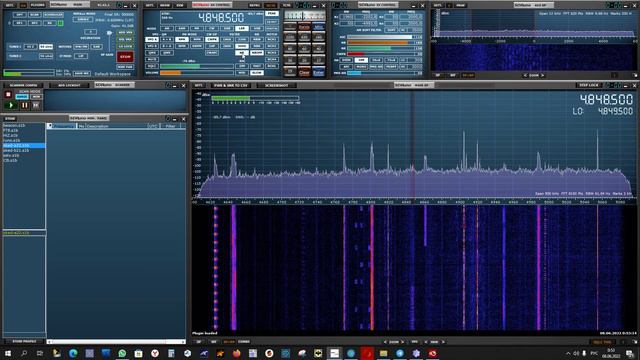Toggle LSB demodulation mode
The image size is (640, 360).
click(242, 29)
